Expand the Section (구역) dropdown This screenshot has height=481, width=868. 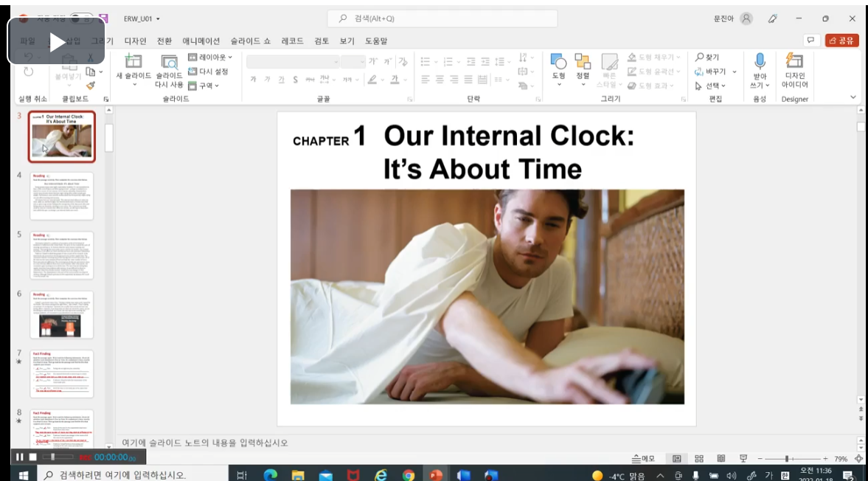click(204, 86)
